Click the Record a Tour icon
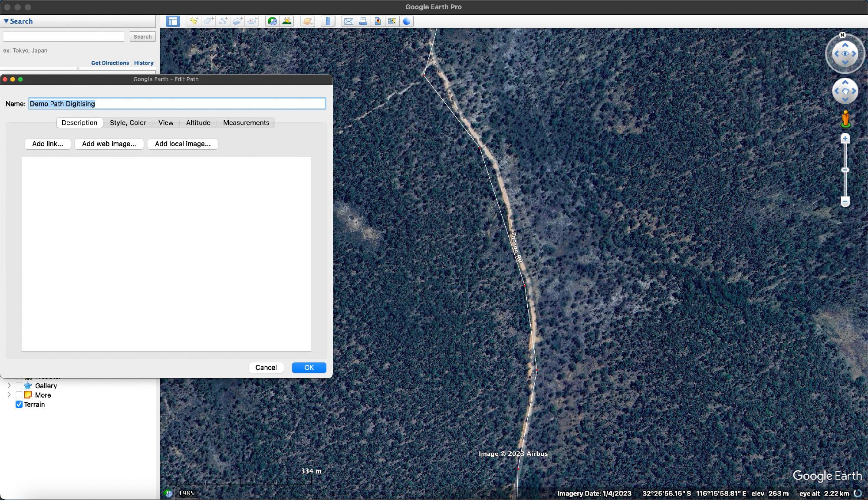This screenshot has height=500, width=868. point(252,21)
